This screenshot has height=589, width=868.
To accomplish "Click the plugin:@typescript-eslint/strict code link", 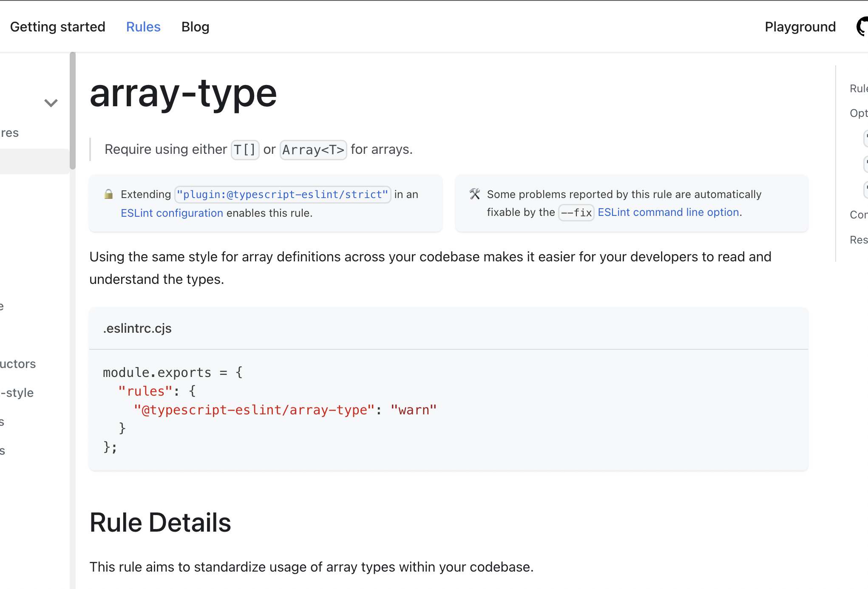I will (283, 194).
